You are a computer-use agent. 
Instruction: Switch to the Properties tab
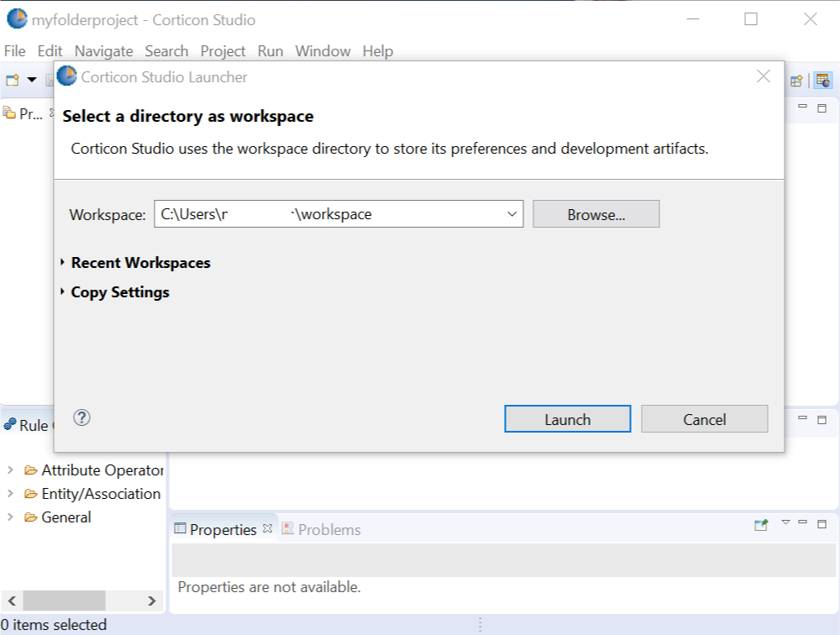click(x=223, y=529)
